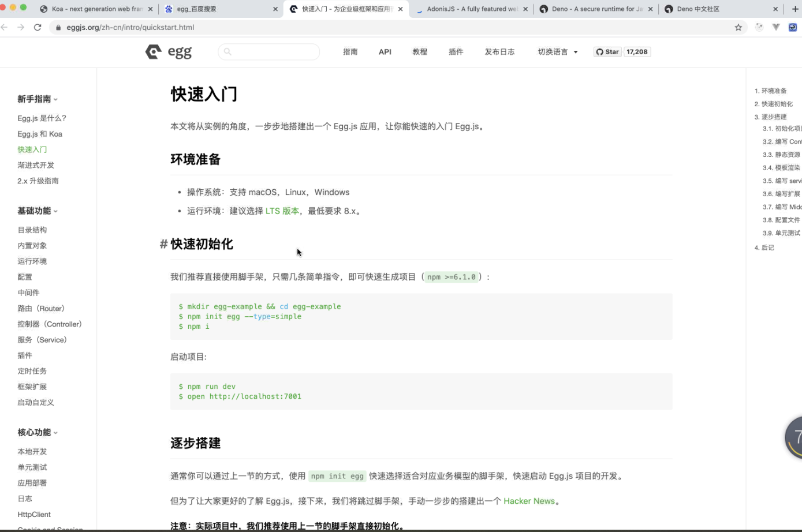802x532 pixels.
Task: Collapse the 新手指南 sidebar section
Action: [38, 99]
